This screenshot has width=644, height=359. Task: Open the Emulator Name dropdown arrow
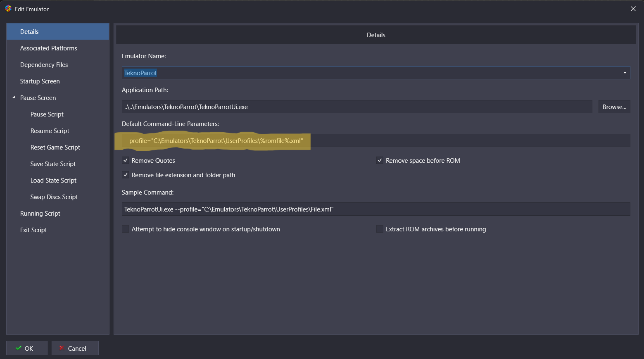[625, 73]
